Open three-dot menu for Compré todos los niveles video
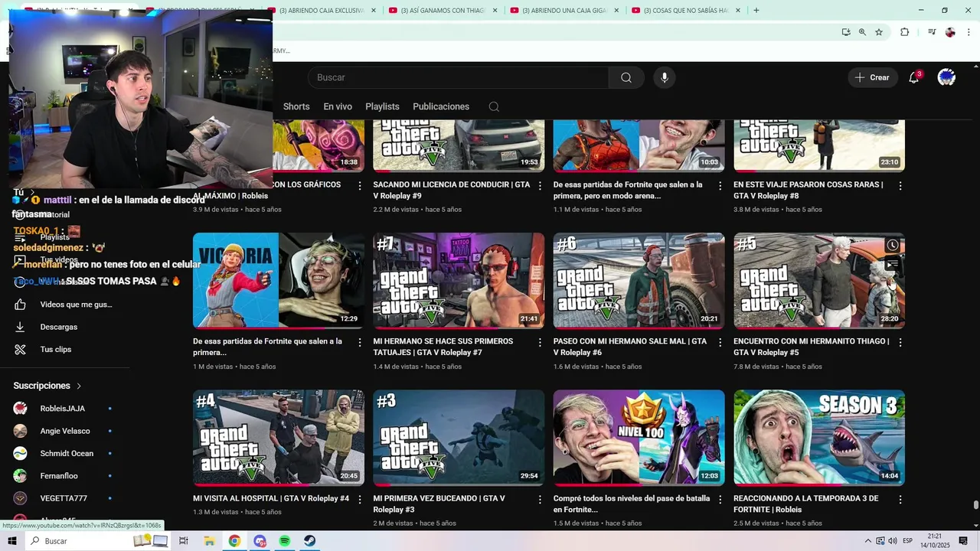The image size is (980, 551). coord(720,500)
